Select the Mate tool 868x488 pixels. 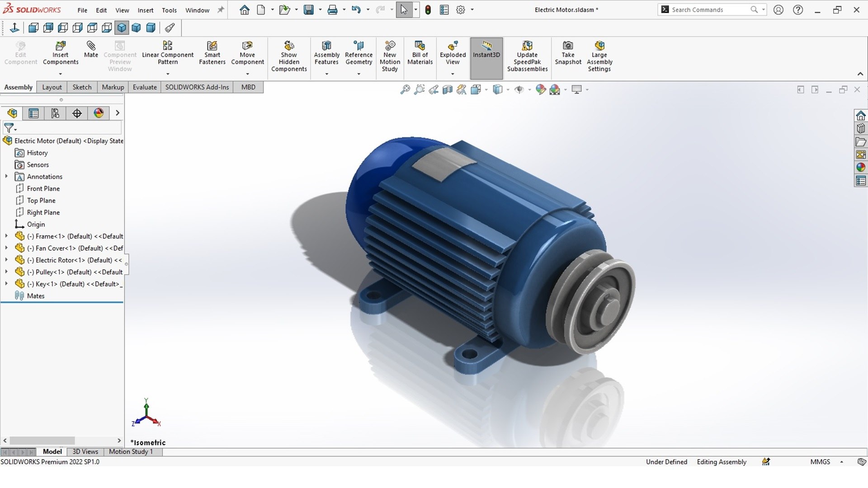[91, 49]
